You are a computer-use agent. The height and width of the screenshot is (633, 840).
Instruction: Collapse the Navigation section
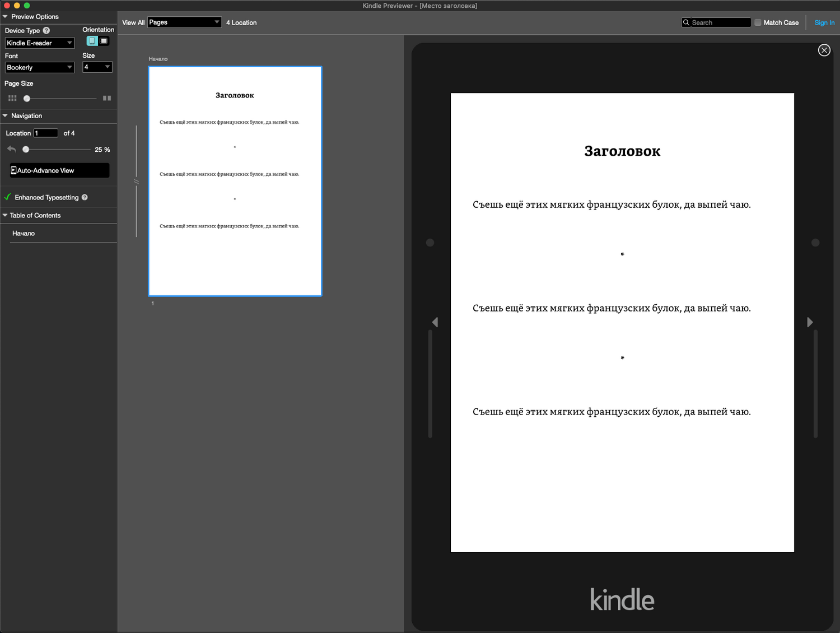pyautogui.click(x=5, y=116)
